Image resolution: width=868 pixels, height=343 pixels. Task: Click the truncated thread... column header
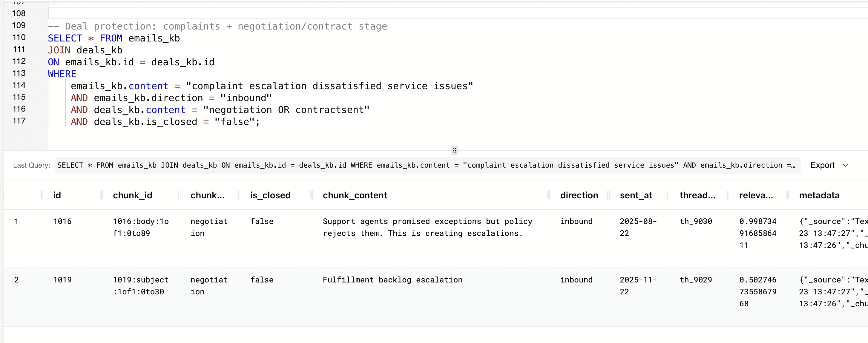(x=697, y=195)
